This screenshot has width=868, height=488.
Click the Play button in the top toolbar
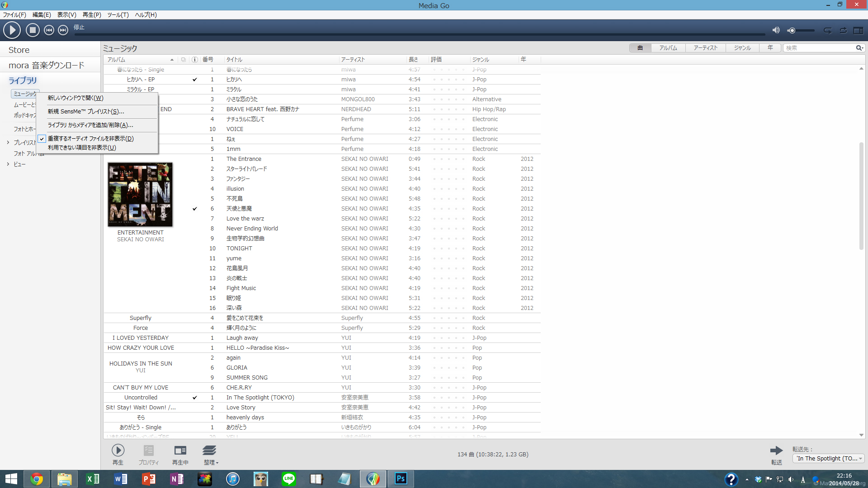pyautogui.click(x=12, y=30)
